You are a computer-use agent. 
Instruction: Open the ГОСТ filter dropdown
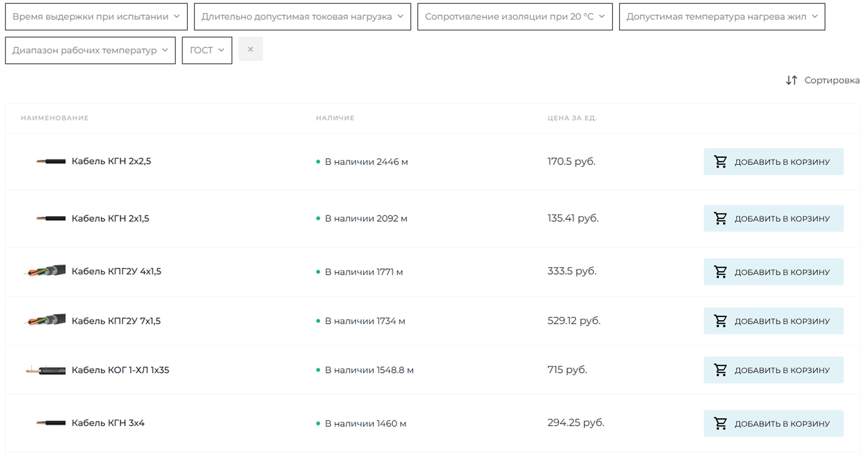point(207,50)
